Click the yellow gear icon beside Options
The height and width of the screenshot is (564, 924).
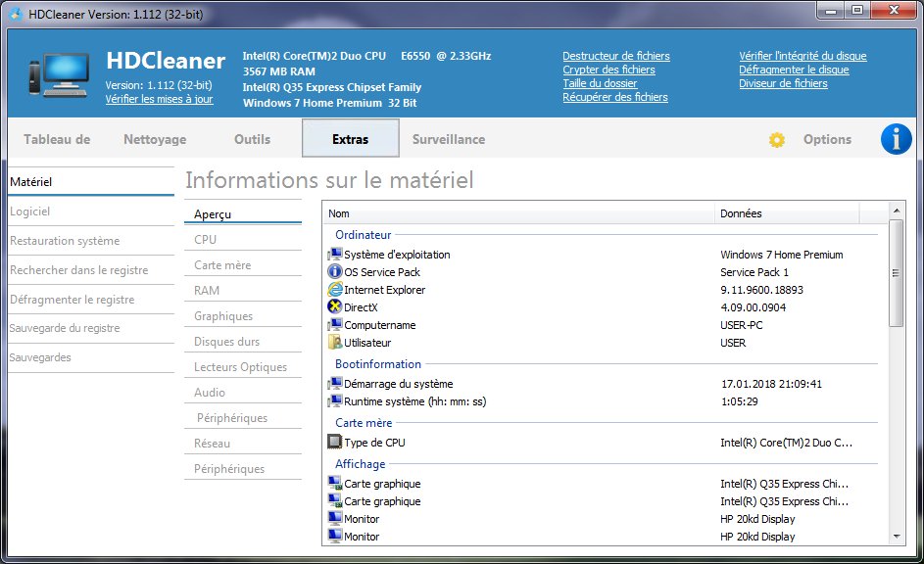(x=777, y=139)
